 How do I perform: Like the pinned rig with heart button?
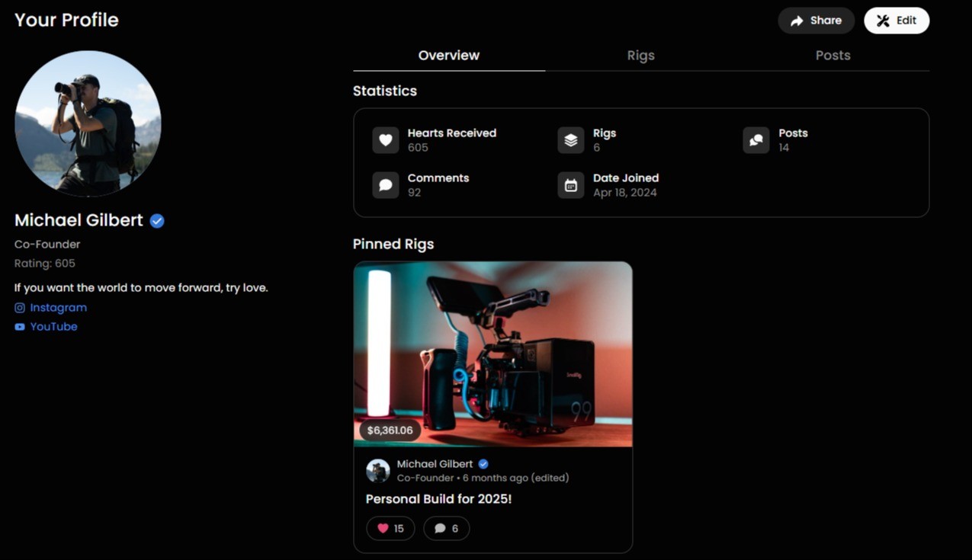[390, 528]
